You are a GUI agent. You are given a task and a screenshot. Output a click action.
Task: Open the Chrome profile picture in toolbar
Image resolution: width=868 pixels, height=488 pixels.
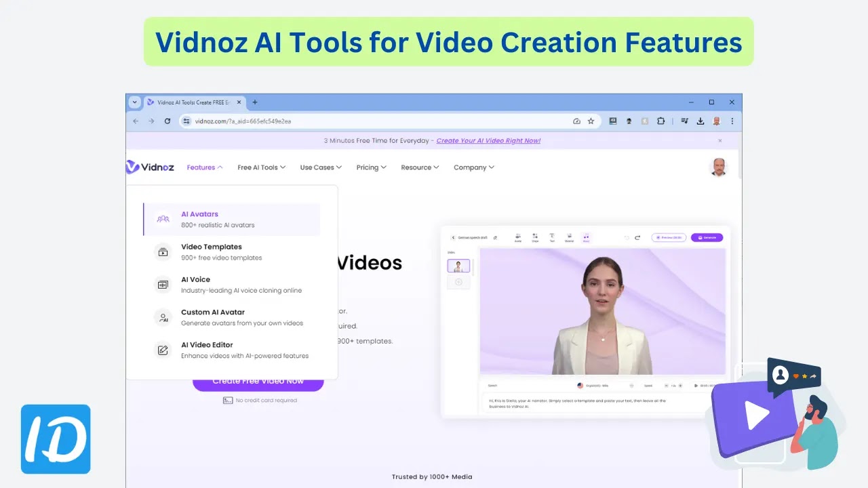717,121
